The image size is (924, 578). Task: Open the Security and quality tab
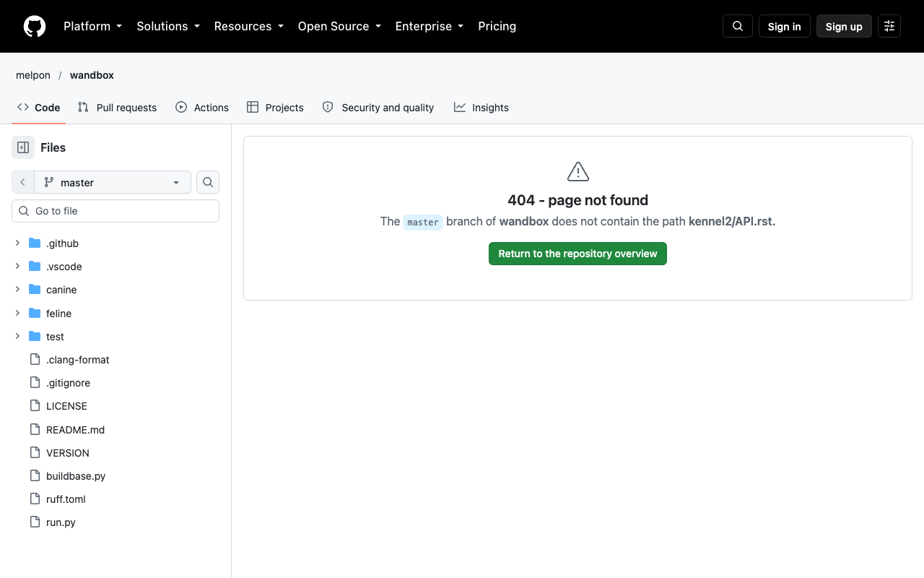click(378, 107)
